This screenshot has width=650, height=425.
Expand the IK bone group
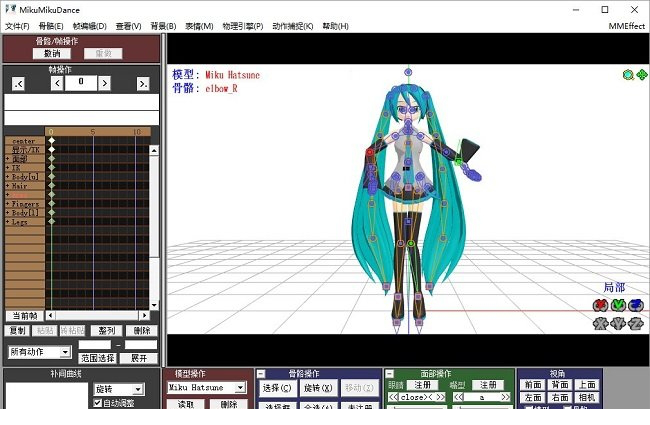coord(8,168)
